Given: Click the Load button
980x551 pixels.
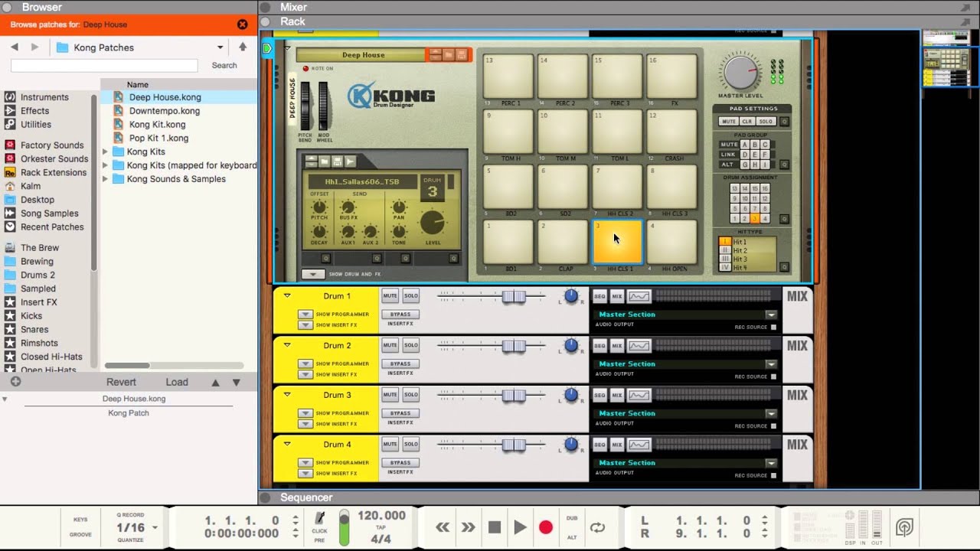Looking at the screenshot, I should (177, 383).
